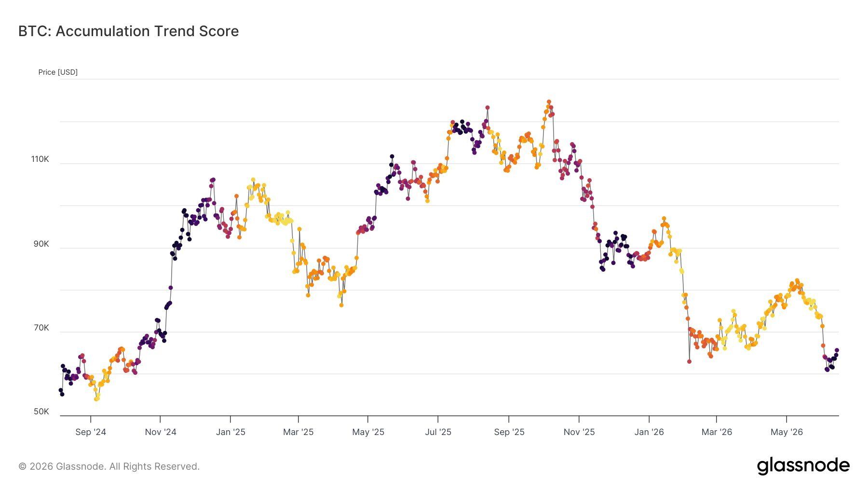Select the 110K y-axis label
This screenshot has height=488, width=868.
pos(40,159)
